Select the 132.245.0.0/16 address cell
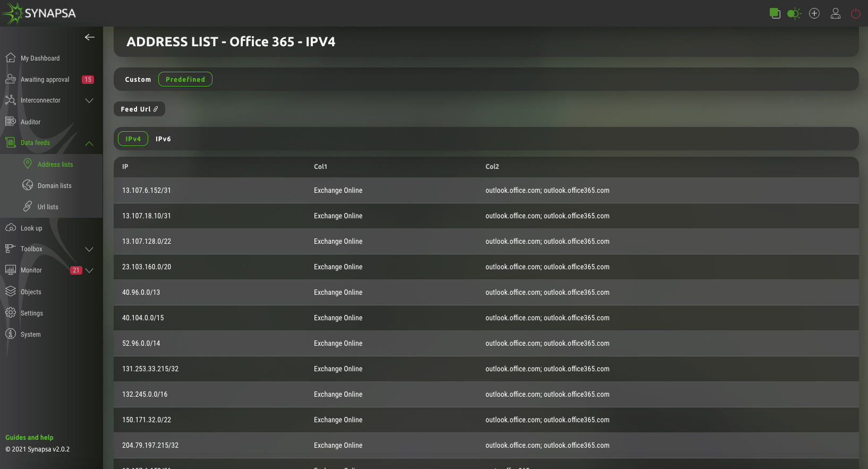This screenshot has height=469, width=868. (144, 395)
